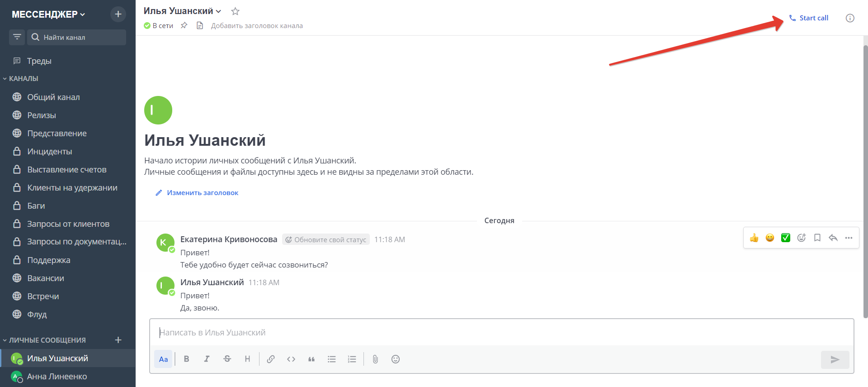Add Илья Ушанский to favorites with star
This screenshot has height=387, width=868.
[x=235, y=11]
